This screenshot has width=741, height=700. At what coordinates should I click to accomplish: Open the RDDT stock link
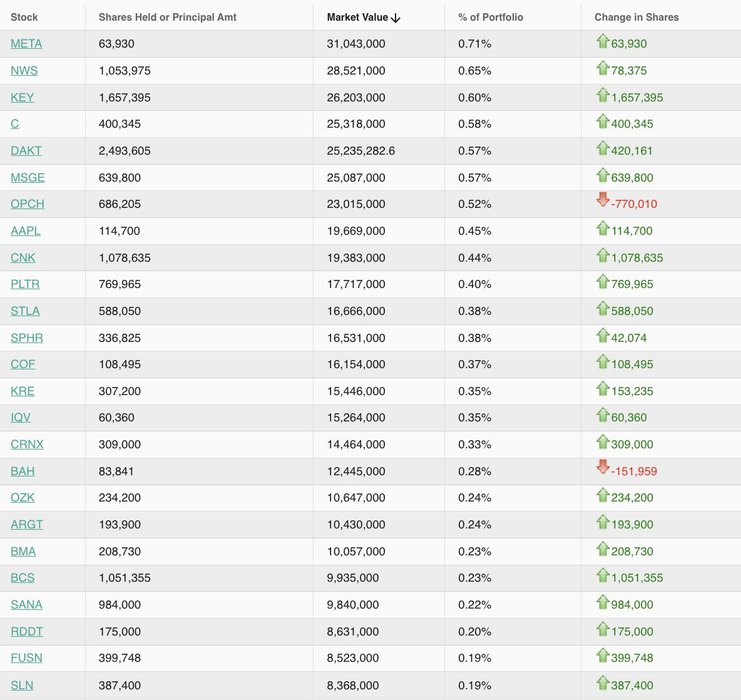26,631
